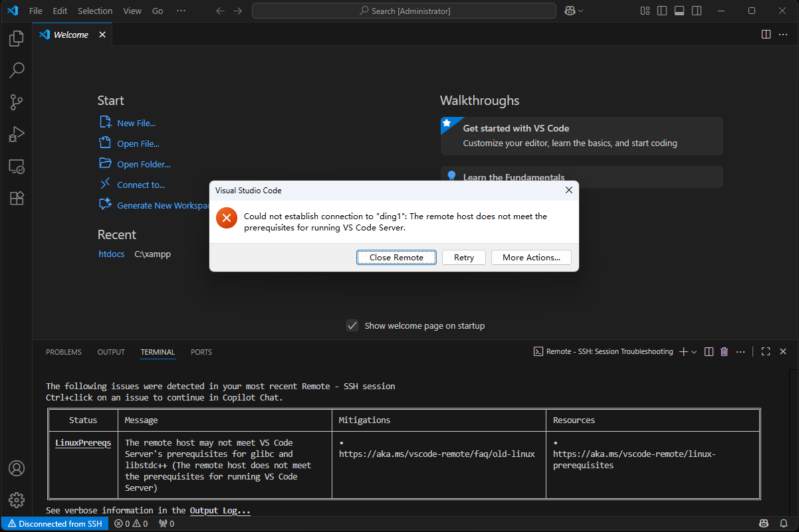This screenshot has height=532, width=799.
Task: Kill terminal with the trash icon
Action: tap(725, 351)
